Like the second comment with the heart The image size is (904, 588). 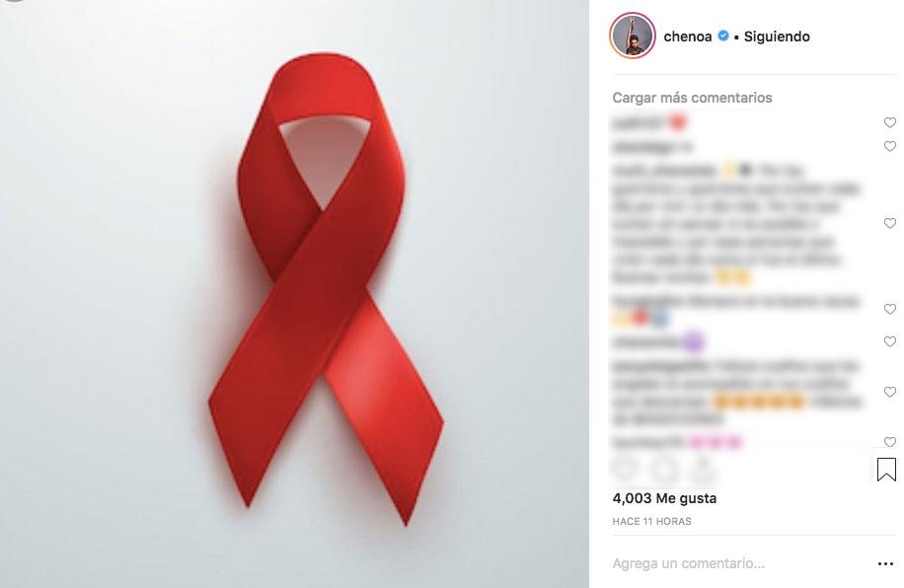[x=889, y=146]
